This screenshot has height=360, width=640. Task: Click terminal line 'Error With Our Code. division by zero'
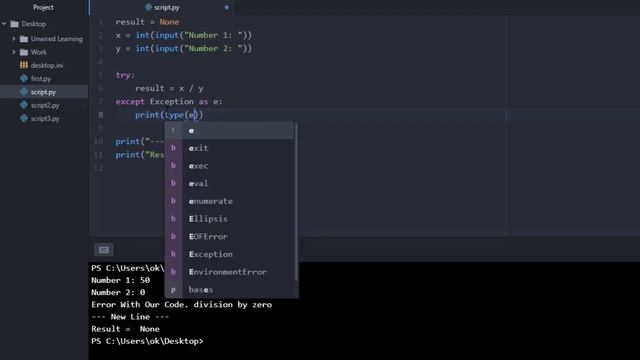[181, 305]
